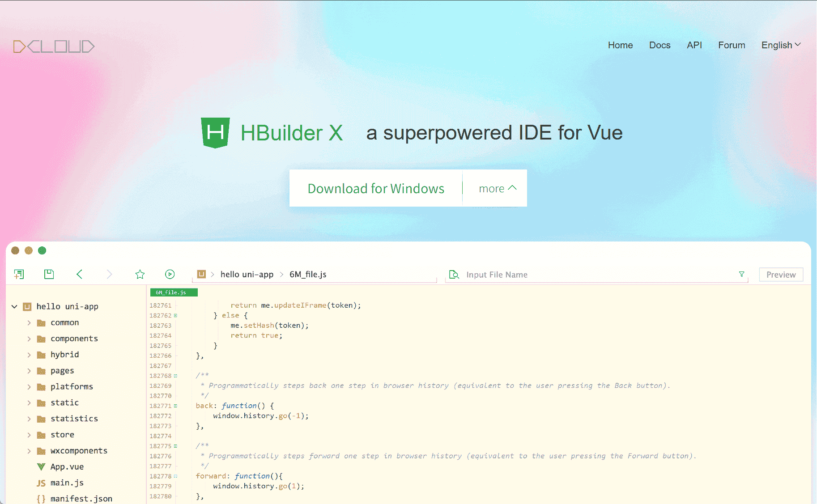
Task: Open the Docs menu item
Action: tap(660, 45)
